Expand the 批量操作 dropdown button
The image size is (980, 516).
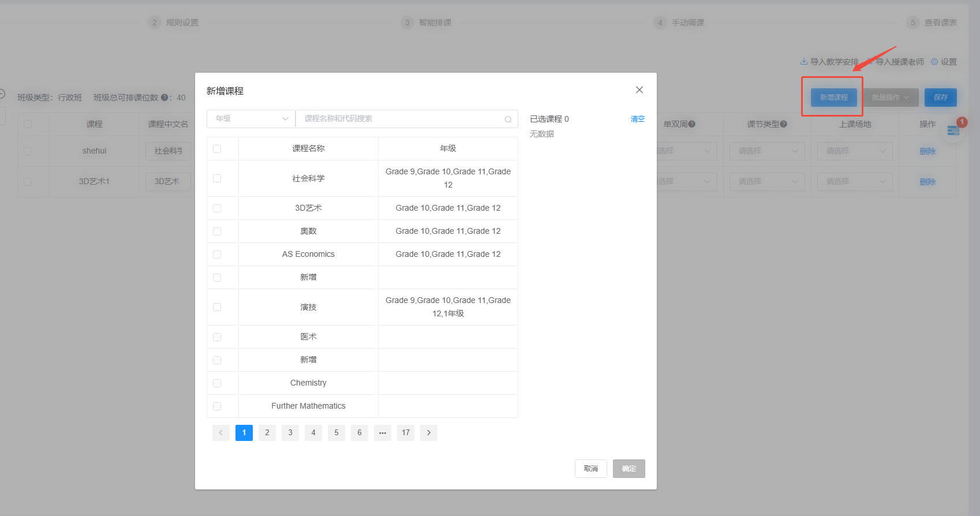point(891,98)
